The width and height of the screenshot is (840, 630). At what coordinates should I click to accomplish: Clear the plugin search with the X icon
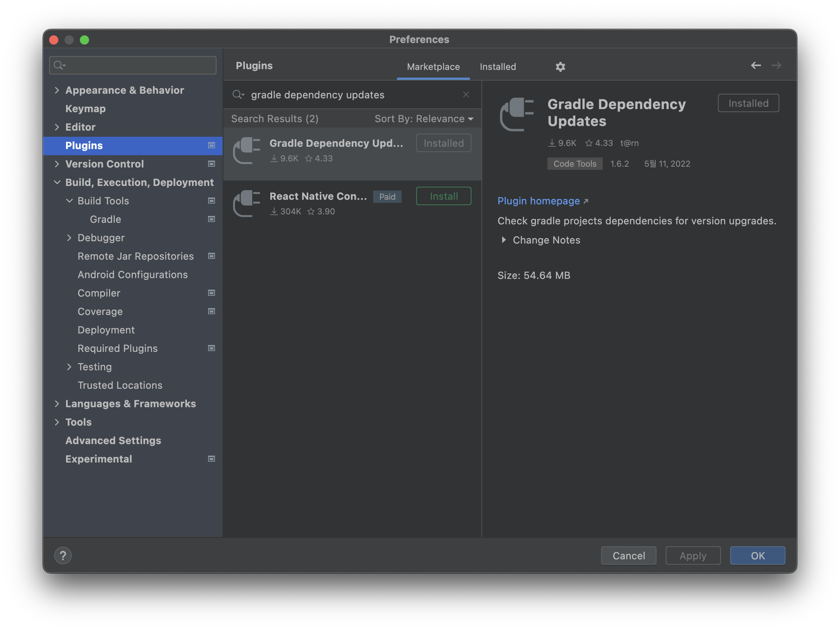[x=466, y=94]
